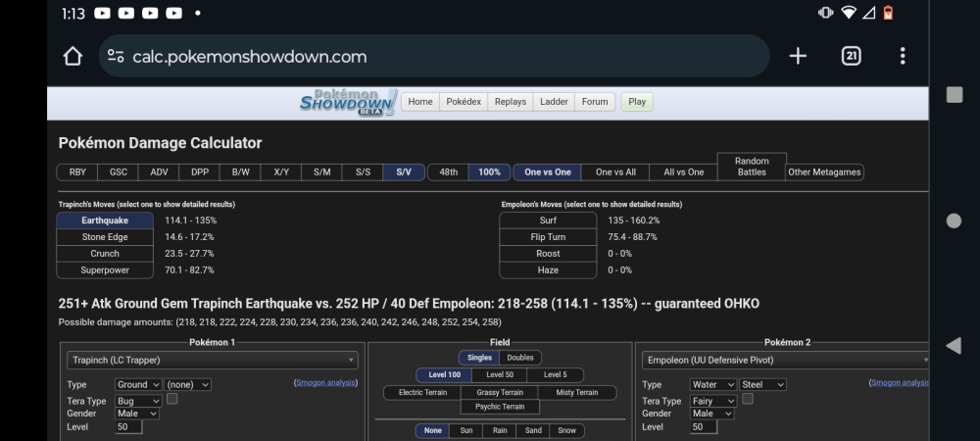Open Chrome three-dot overflow menu
The image size is (980, 441).
(x=903, y=56)
